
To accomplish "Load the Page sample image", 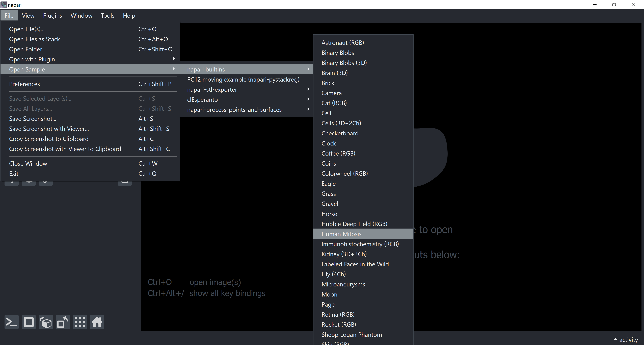I will [363, 304].
